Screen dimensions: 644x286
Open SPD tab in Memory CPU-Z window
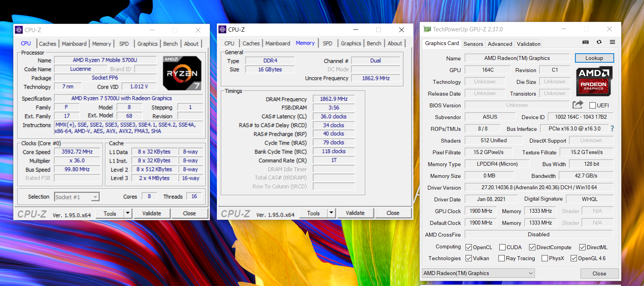[x=327, y=43]
